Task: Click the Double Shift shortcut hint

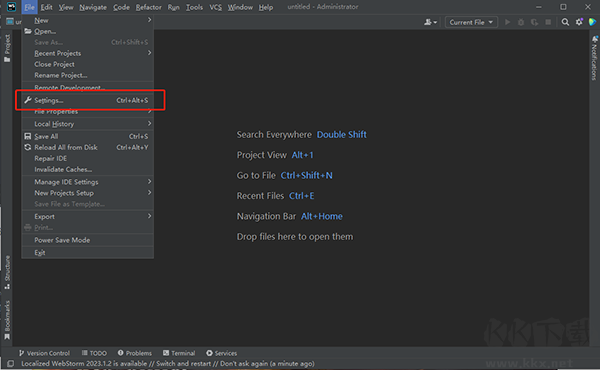Action: [x=341, y=135]
